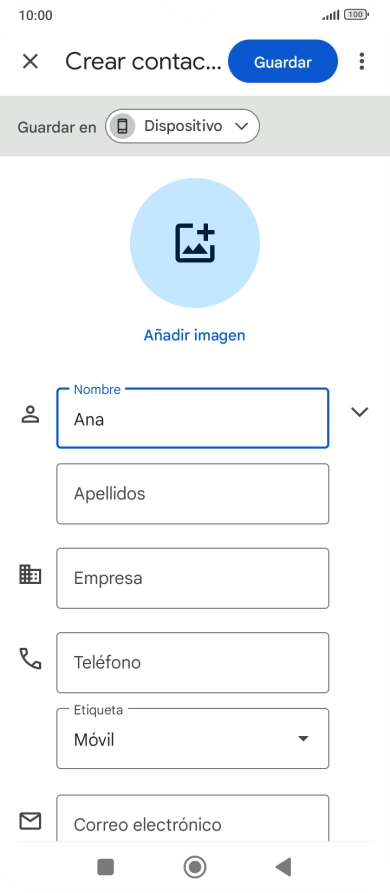
Task: Select the Teléfono input field
Action: [192, 662]
